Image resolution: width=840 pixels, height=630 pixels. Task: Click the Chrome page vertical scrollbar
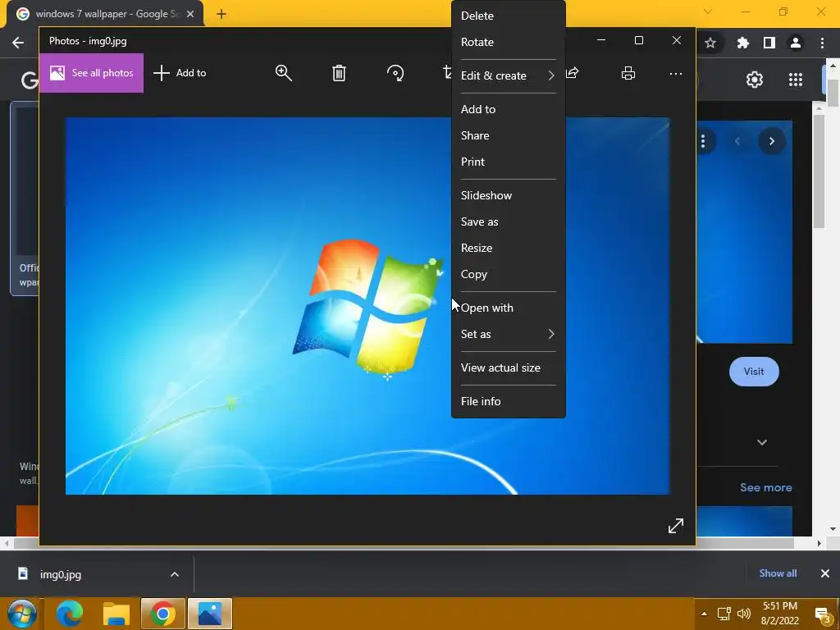click(833, 94)
